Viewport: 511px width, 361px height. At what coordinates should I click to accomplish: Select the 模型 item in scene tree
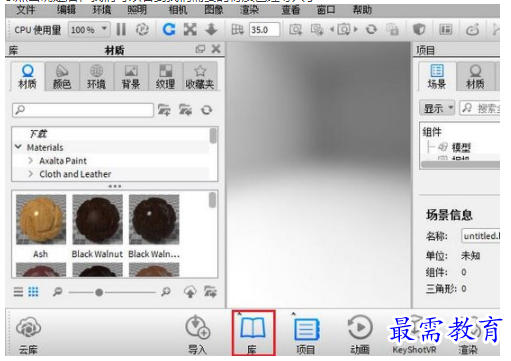click(x=461, y=147)
